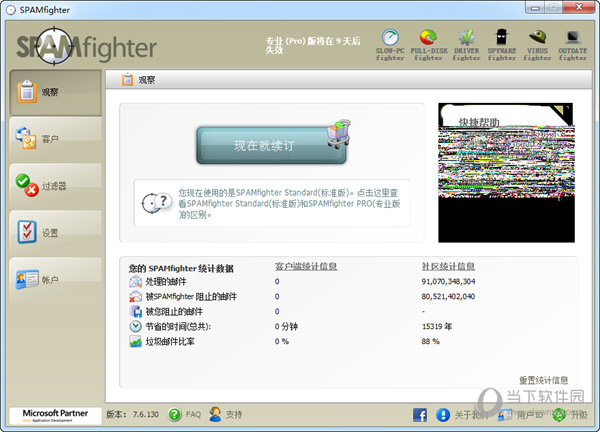
Task: Click the 观察 header clipboard icon
Action: click(127, 80)
